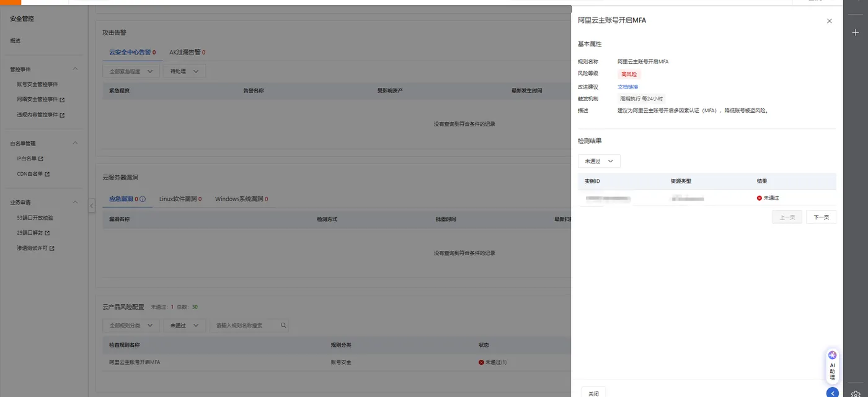Screen dimensions: 868x397
Task: Click external link icon beside 违规内容管控事件
Action: [62, 115]
